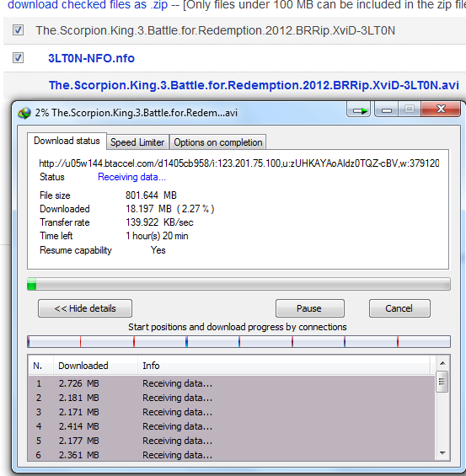Open the Scorpion King .avi file link
The width and height of the screenshot is (466, 476).
(x=254, y=85)
